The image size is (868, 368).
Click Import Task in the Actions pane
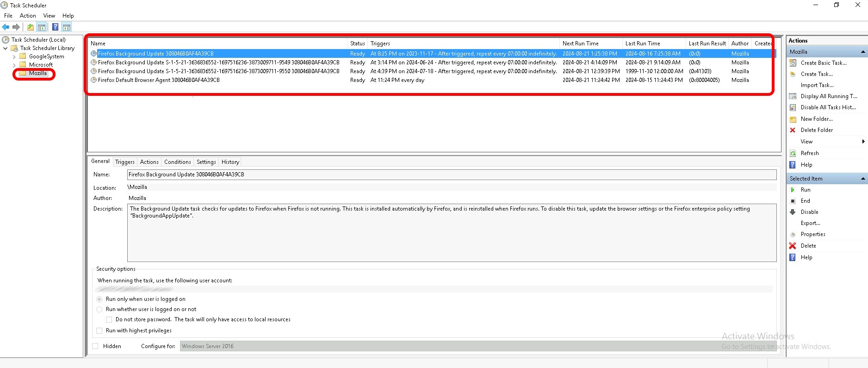coord(817,85)
